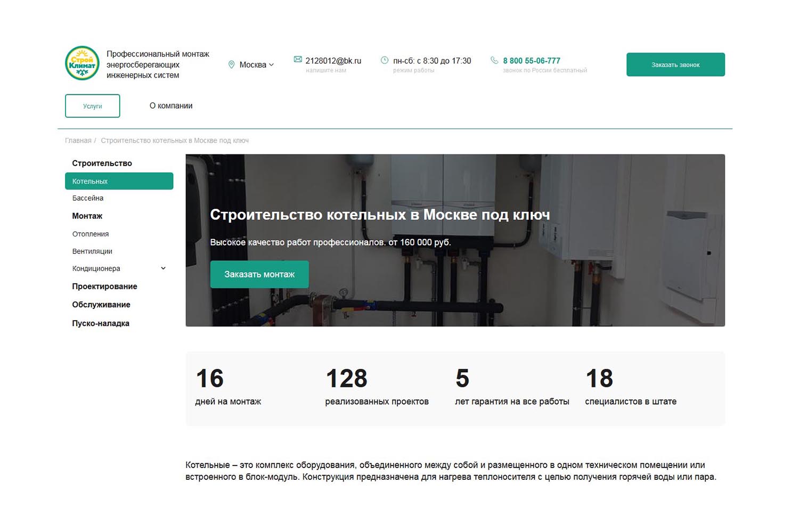This screenshot has width=799, height=532.
Task: Open the Кондиционера sidebar item
Action: 96,268
